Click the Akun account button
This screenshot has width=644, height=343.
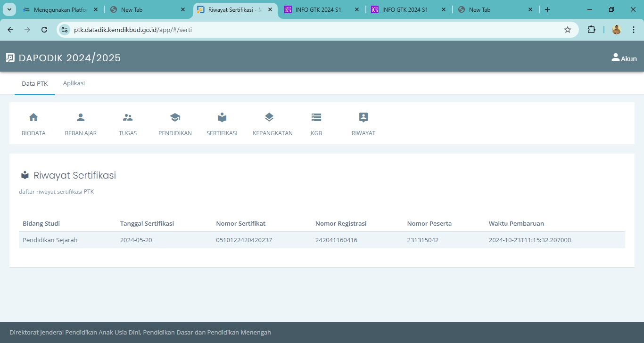[x=624, y=58]
